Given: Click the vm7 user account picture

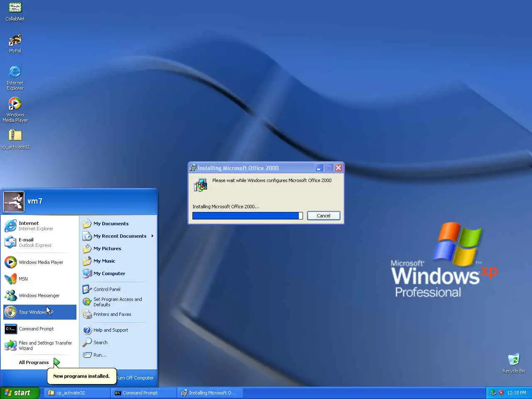Looking at the screenshot, I should click(14, 202).
